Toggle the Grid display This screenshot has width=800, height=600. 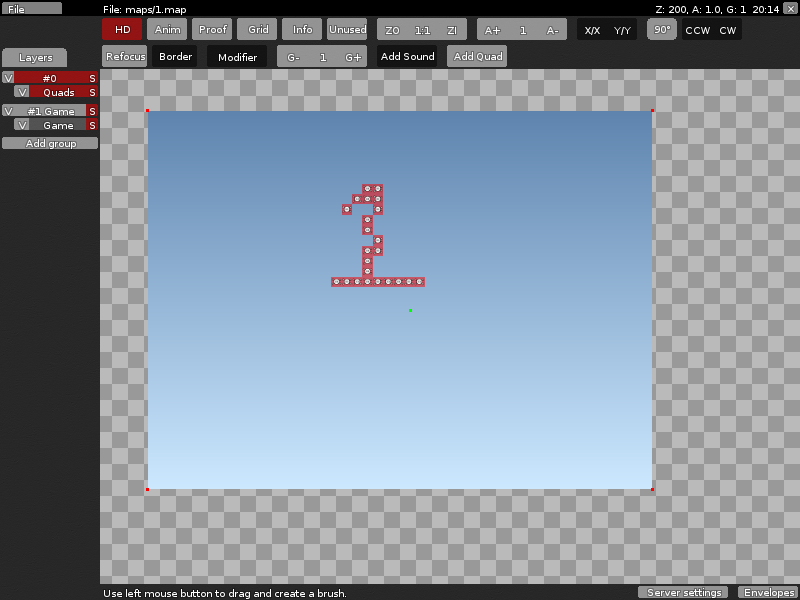(257, 29)
